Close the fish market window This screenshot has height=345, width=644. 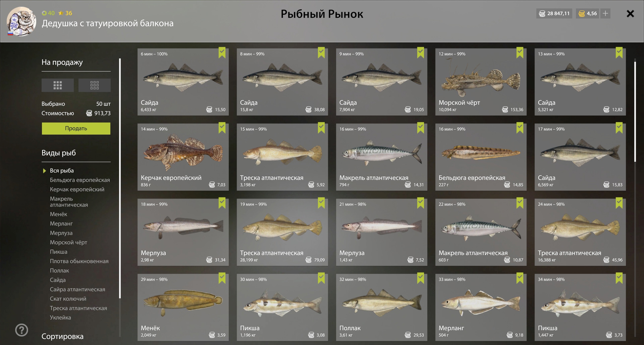coord(630,14)
